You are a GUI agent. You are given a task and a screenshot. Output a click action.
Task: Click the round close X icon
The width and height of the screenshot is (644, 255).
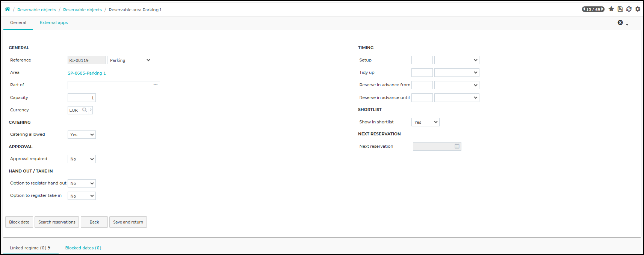[x=620, y=22]
